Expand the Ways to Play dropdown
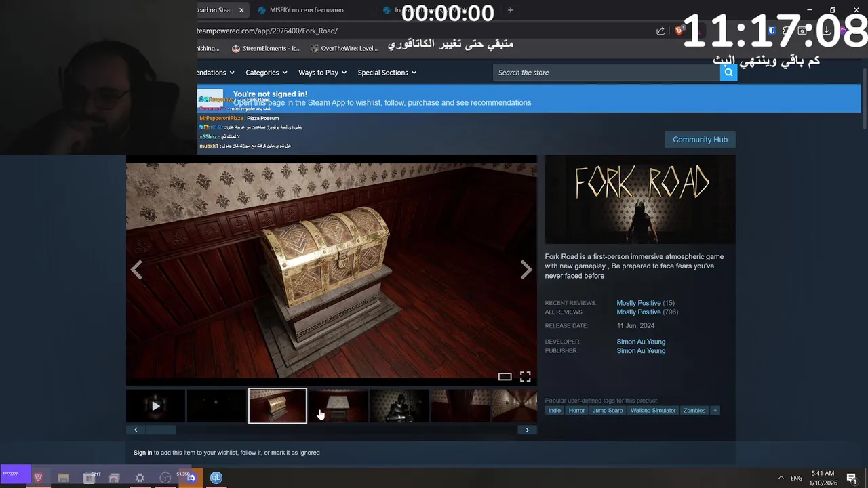868x488 pixels. pyautogui.click(x=322, y=73)
